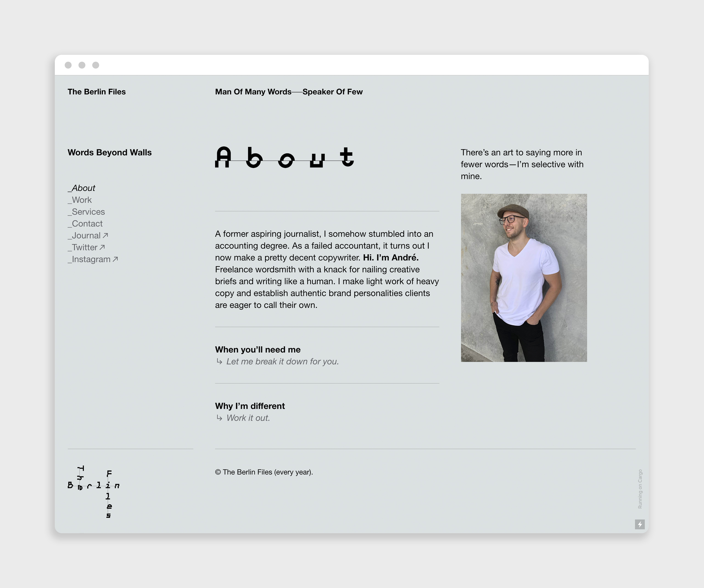Click 'The Berlin Files' header title

(x=97, y=92)
